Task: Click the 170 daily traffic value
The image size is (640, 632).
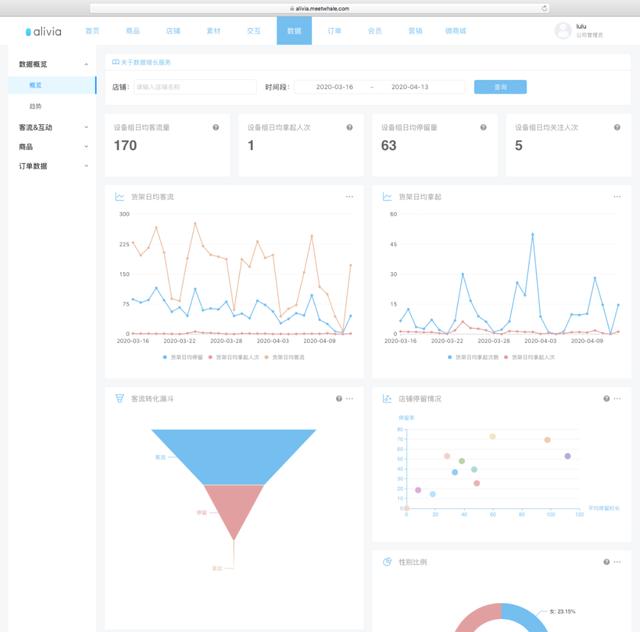Action: 125,145
